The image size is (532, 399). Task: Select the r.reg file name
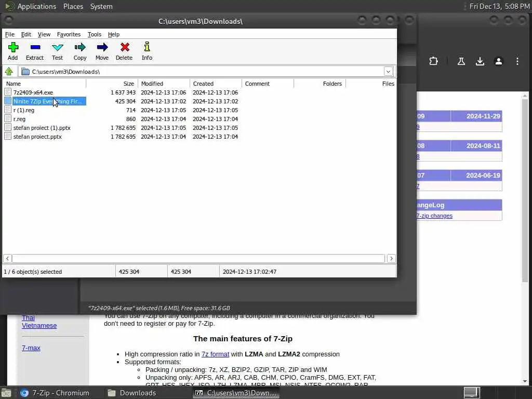pos(19,119)
